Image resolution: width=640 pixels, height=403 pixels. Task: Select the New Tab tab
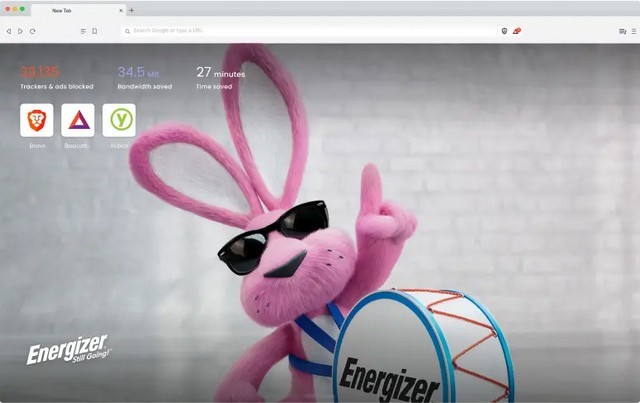coord(78,10)
